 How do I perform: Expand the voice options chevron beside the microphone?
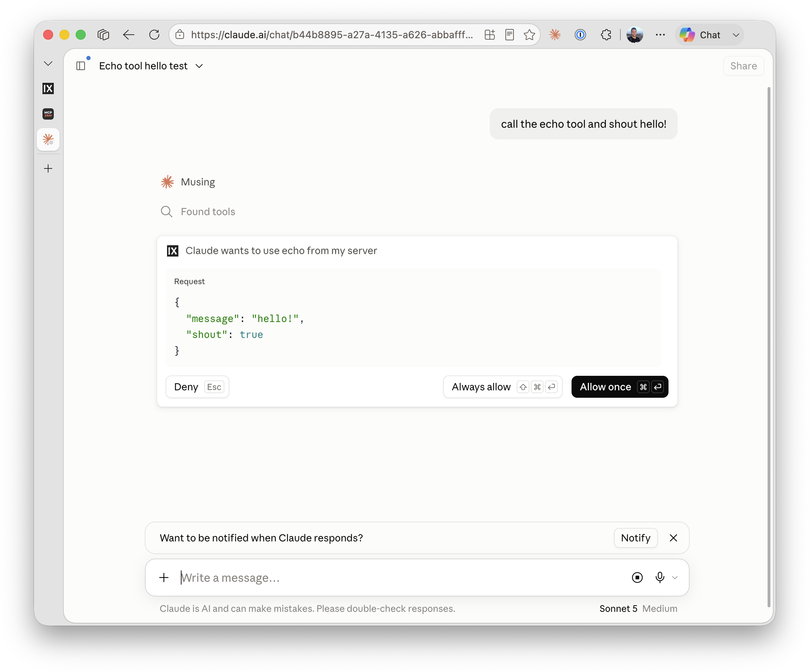[x=675, y=577]
